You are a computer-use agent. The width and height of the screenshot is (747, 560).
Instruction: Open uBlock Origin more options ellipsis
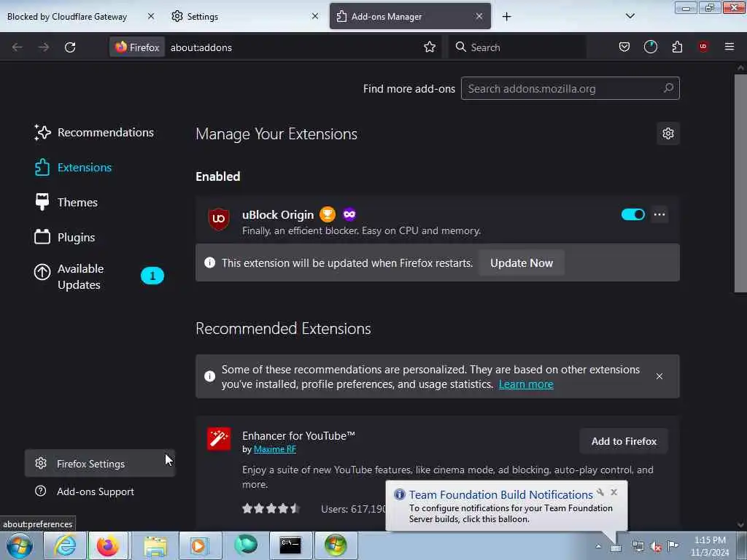pos(659,214)
